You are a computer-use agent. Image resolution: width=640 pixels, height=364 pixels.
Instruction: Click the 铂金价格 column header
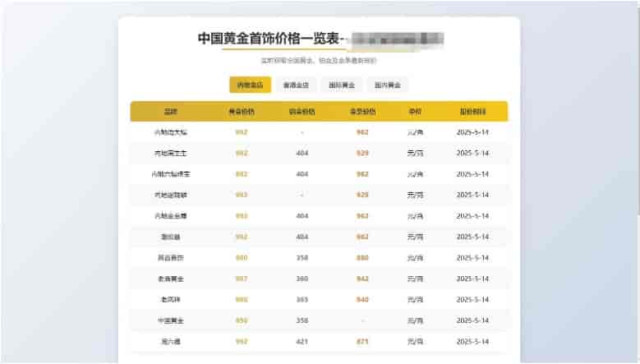click(x=302, y=112)
